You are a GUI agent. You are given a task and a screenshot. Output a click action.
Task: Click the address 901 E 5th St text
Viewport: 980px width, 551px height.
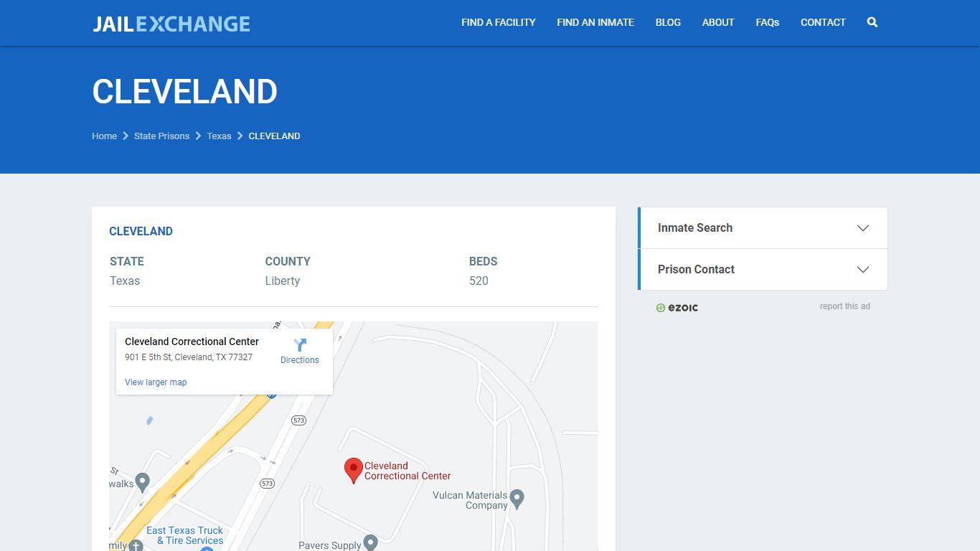[189, 357]
